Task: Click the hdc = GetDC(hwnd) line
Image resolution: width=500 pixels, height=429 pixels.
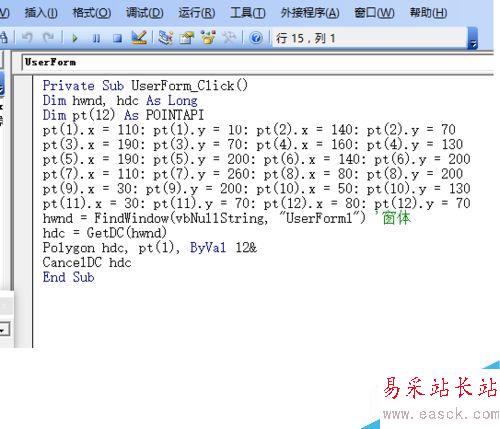Action: coord(105,233)
